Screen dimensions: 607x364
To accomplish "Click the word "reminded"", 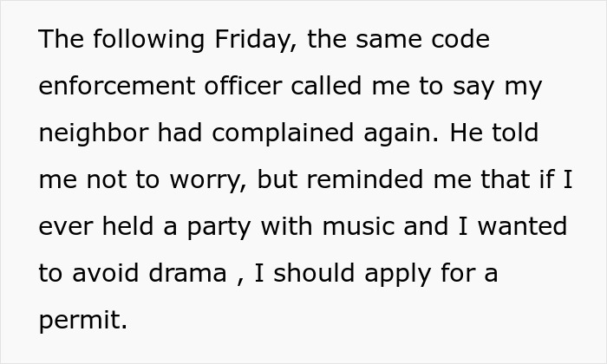I will point(365,179).
